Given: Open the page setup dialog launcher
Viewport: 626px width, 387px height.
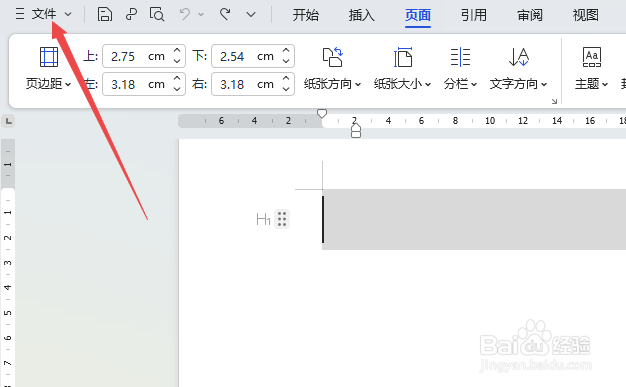Looking at the screenshot, I should 555,101.
